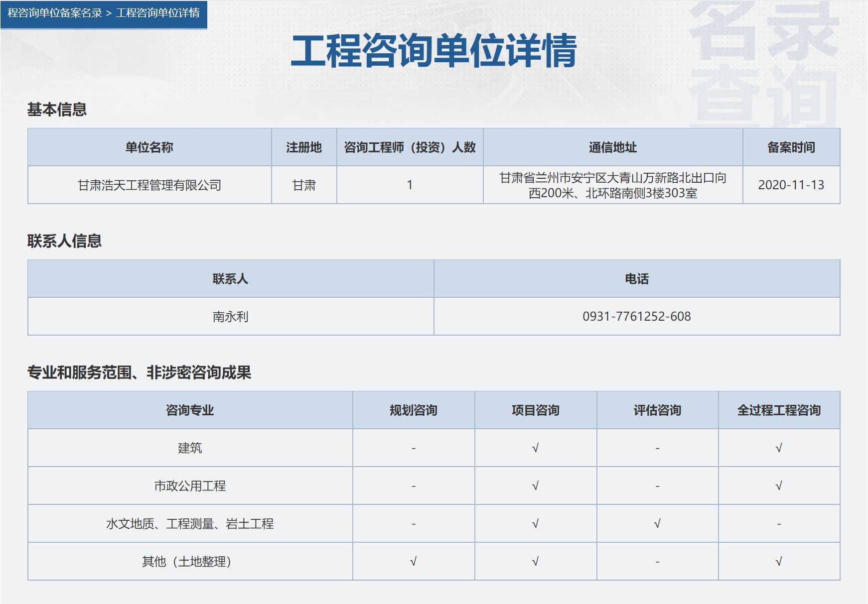Click checkmark for 建筑 under 项目咨询
The image size is (868, 604).
[x=535, y=448]
